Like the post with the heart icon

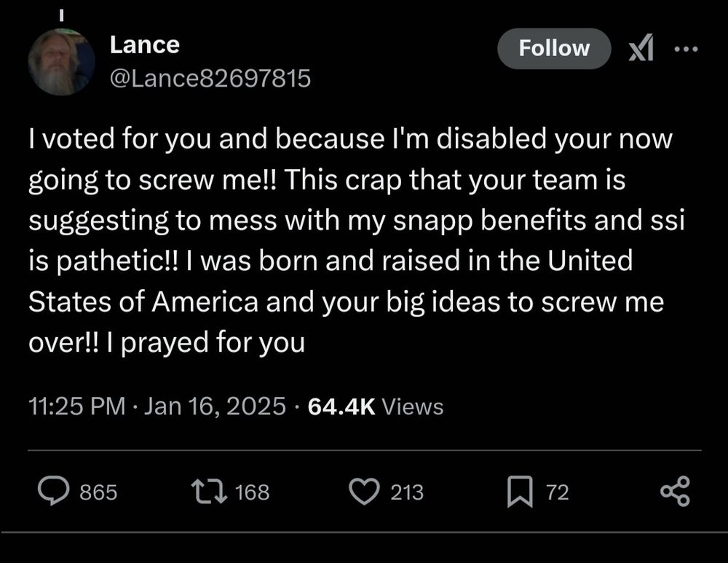[x=364, y=492]
